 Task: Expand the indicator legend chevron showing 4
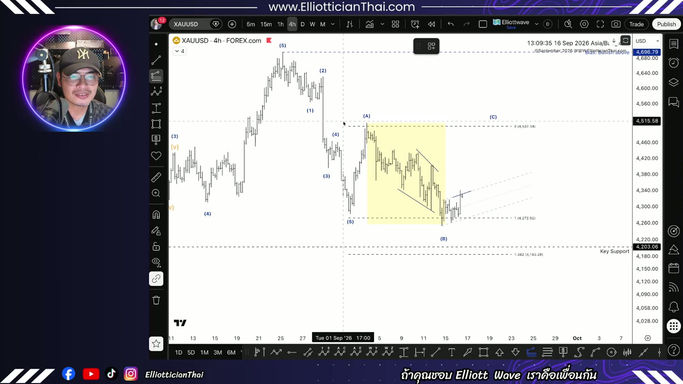click(x=179, y=51)
